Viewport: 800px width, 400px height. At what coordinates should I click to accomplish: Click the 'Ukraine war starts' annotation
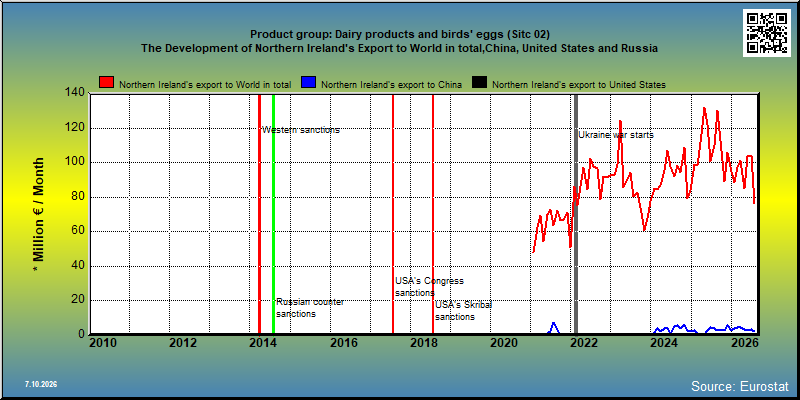coord(616,135)
